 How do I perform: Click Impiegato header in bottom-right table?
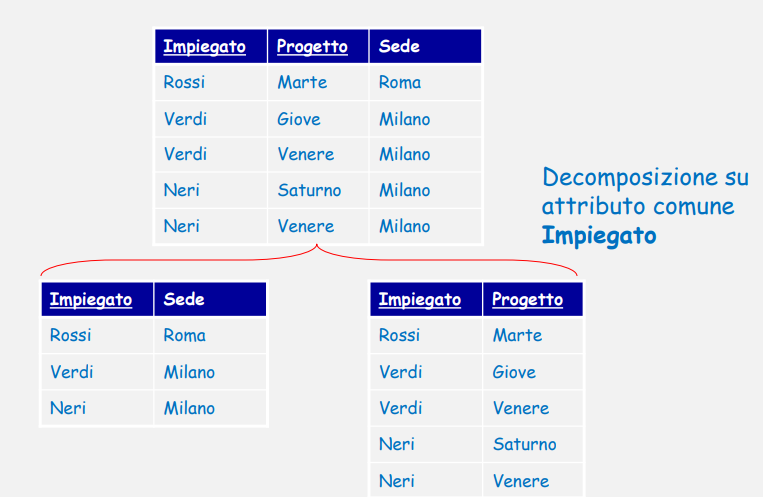click(426, 299)
